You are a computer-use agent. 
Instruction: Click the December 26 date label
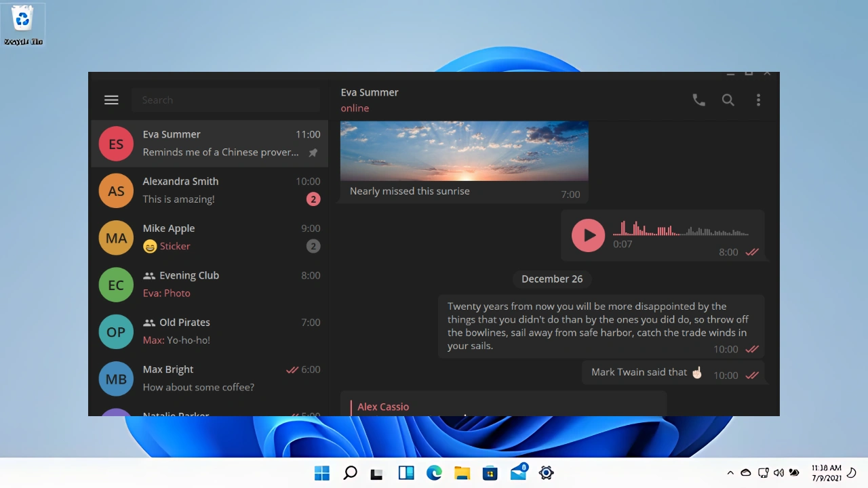pyautogui.click(x=552, y=279)
